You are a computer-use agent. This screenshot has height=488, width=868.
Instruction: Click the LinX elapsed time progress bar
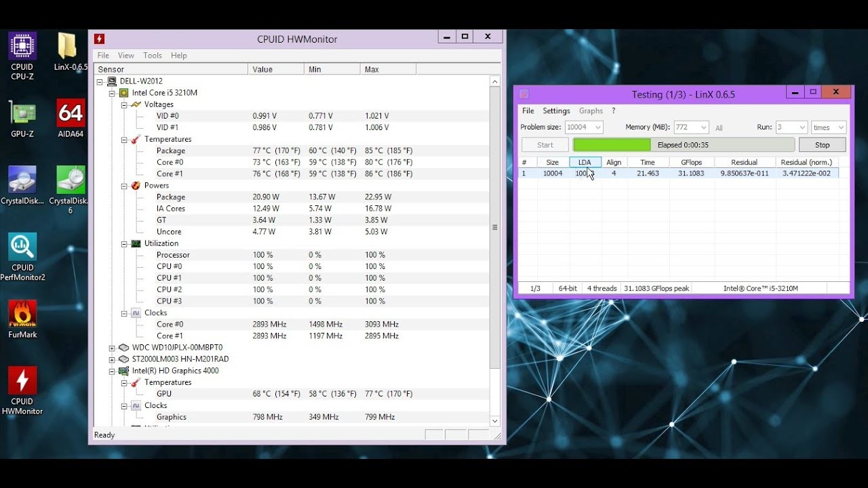684,144
